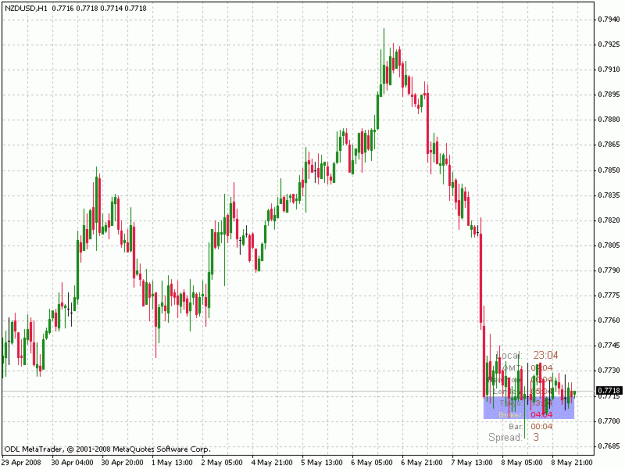Screen dimensions: 625x469
Task: Click the ODL MetaTrader copyright text
Action: coord(106,449)
